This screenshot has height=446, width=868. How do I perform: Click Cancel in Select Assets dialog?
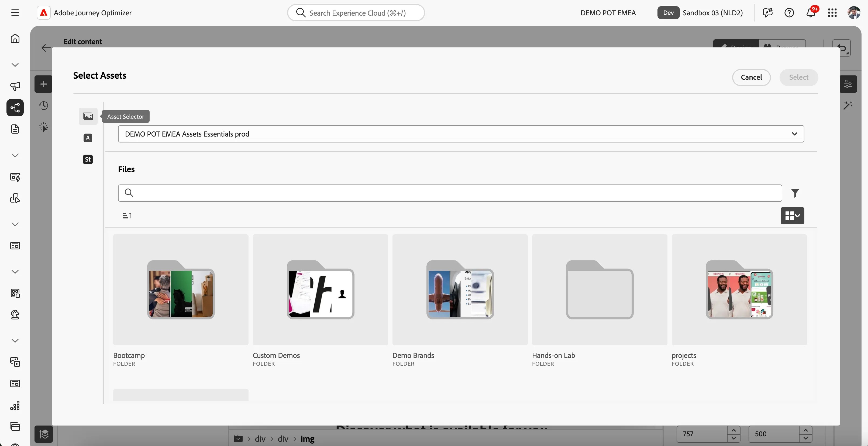tap(751, 77)
